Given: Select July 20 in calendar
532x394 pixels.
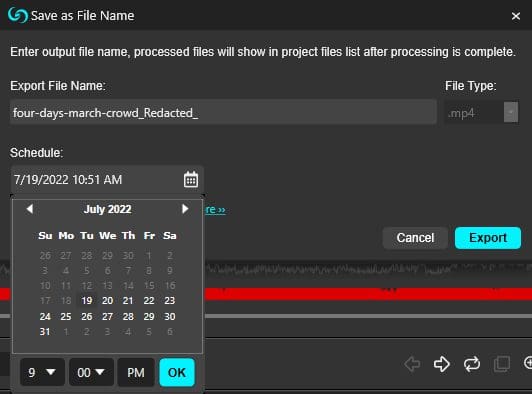Looking at the screenshot, I should coord(108,301).
